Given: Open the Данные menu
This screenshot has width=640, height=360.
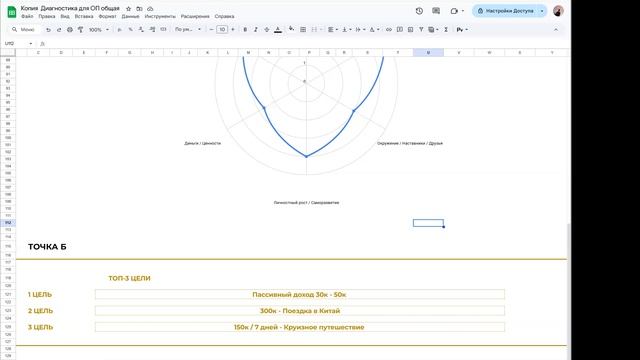Looking at the screenshot, I should pos(130,16).
